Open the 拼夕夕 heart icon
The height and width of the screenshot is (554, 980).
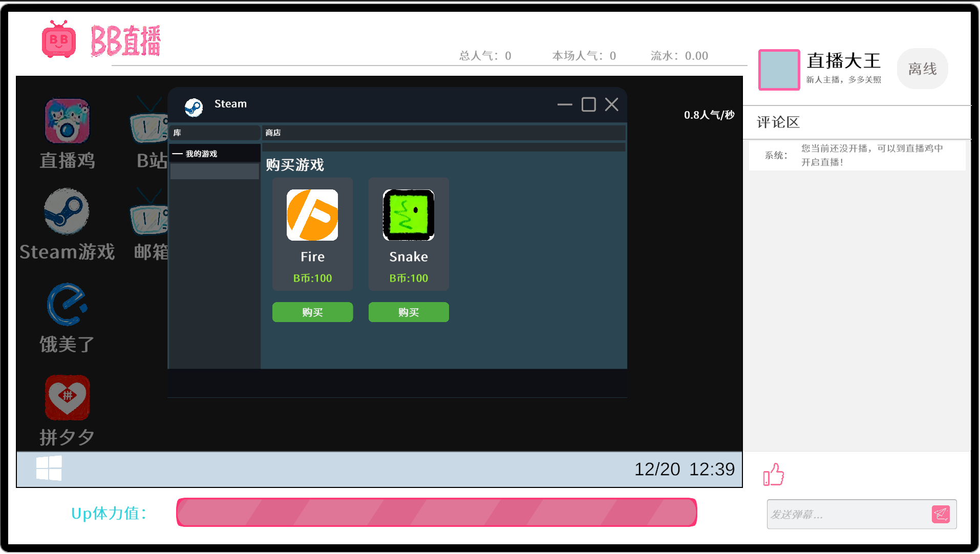click(x=67, y=397)
